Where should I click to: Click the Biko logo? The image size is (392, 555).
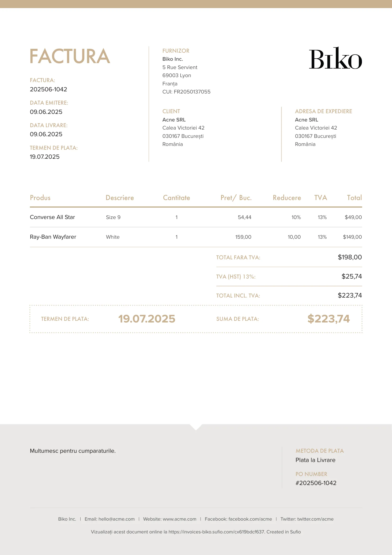click(335, 58)
